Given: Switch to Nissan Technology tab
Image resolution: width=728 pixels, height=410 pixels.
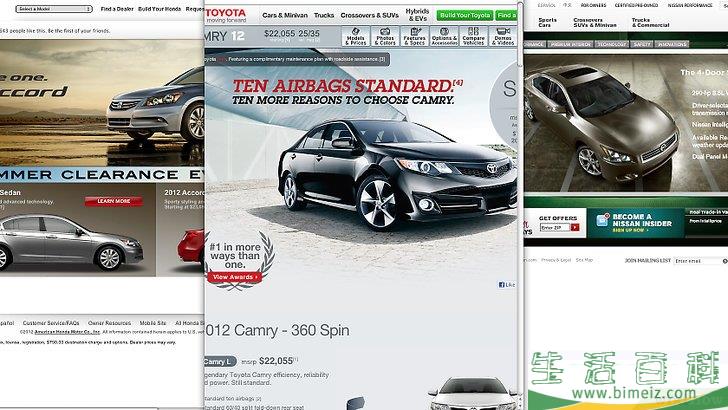Looking at the screenshot, I should [611, 45].
